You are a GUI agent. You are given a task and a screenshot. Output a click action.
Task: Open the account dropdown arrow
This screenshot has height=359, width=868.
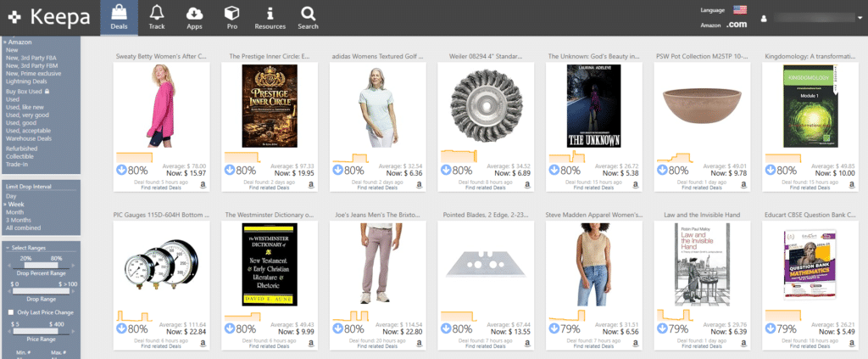point(860,19)
